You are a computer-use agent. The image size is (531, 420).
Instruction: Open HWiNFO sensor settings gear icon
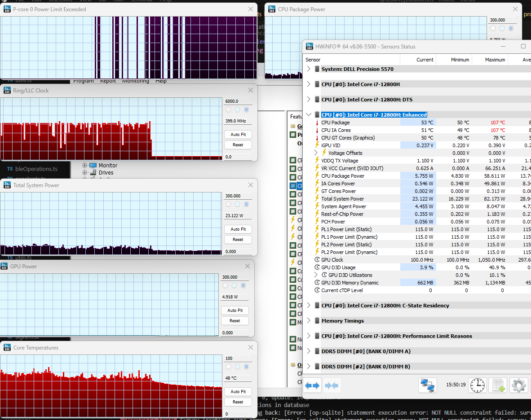click(x=519, y=385)
